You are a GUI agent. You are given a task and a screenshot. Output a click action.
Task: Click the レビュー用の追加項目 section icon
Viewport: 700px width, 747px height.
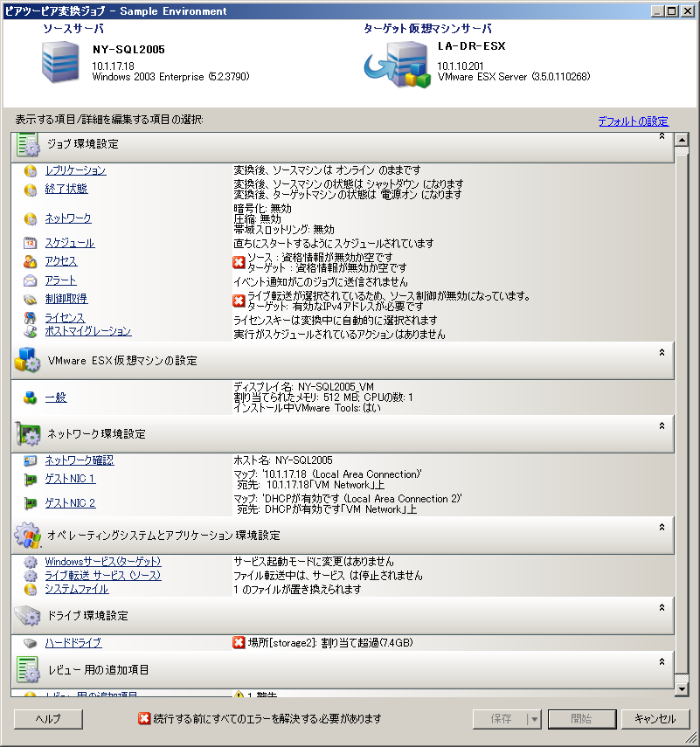click(28, 669)
